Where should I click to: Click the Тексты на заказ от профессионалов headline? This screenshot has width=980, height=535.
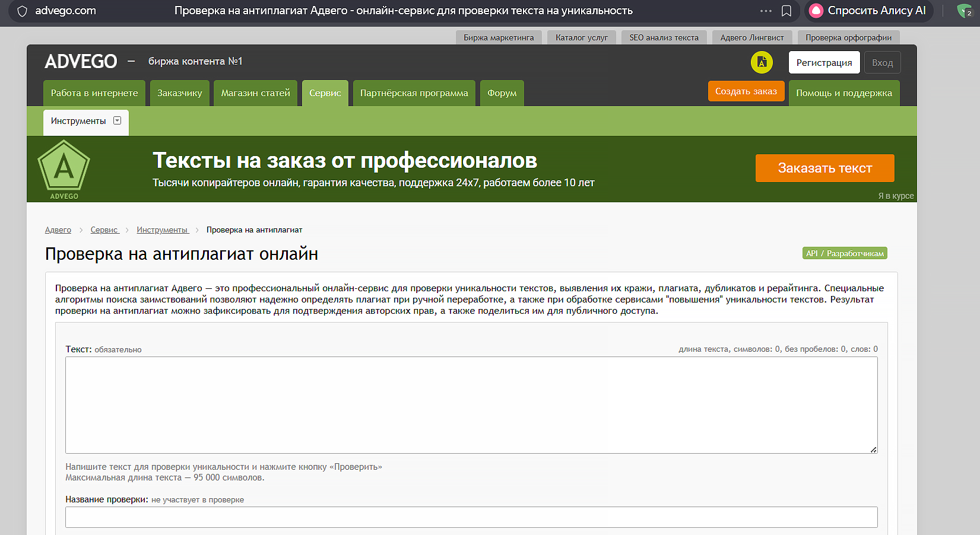point(345,160)
